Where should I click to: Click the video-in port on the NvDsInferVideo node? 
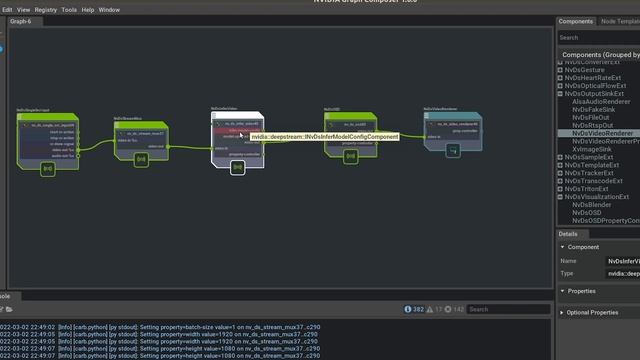point(212,149)
